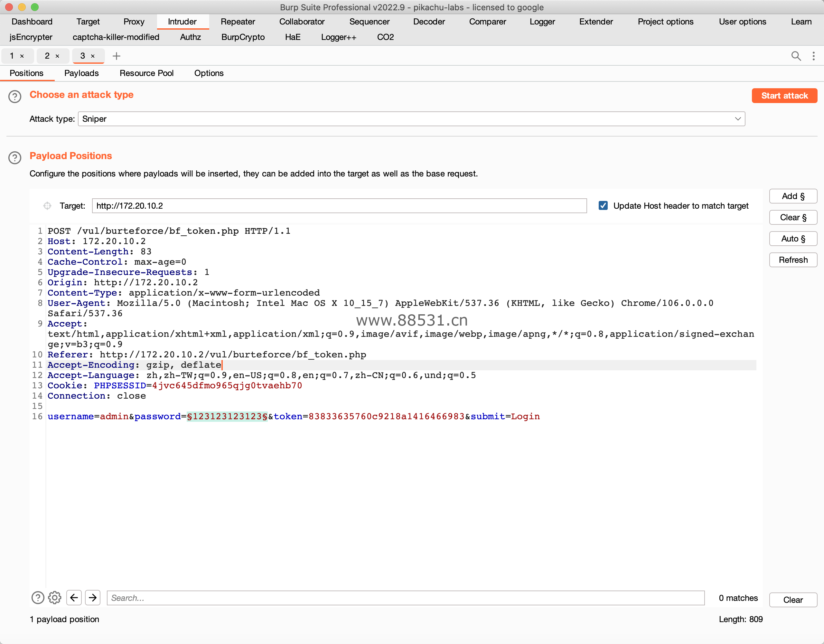
Task: Click the target crosshair icon beside Target
Action: [x=47, y=206]
